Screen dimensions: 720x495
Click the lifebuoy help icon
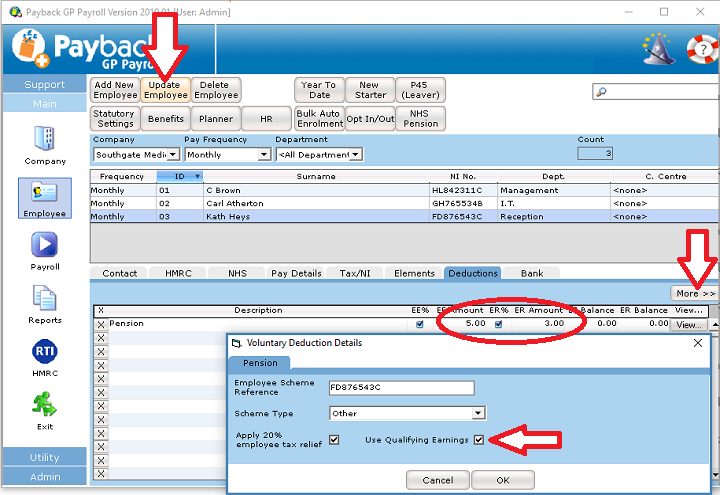click(x=702, y=47)
